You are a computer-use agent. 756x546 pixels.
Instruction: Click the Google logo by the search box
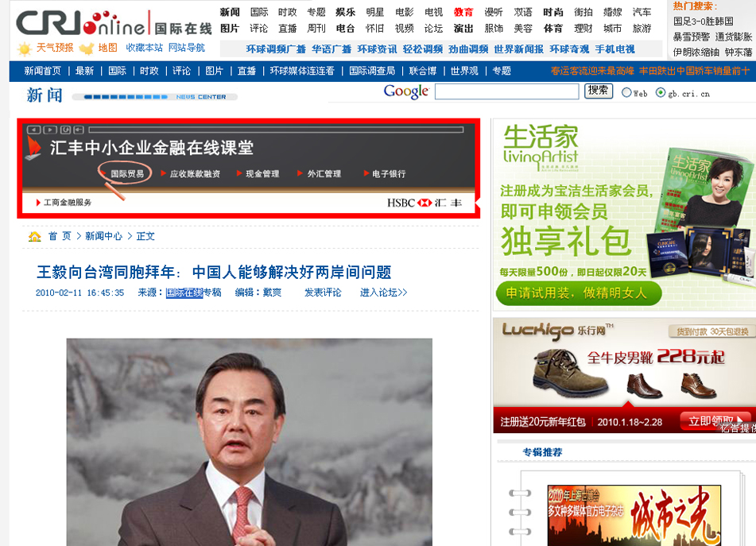pos(406,91)
